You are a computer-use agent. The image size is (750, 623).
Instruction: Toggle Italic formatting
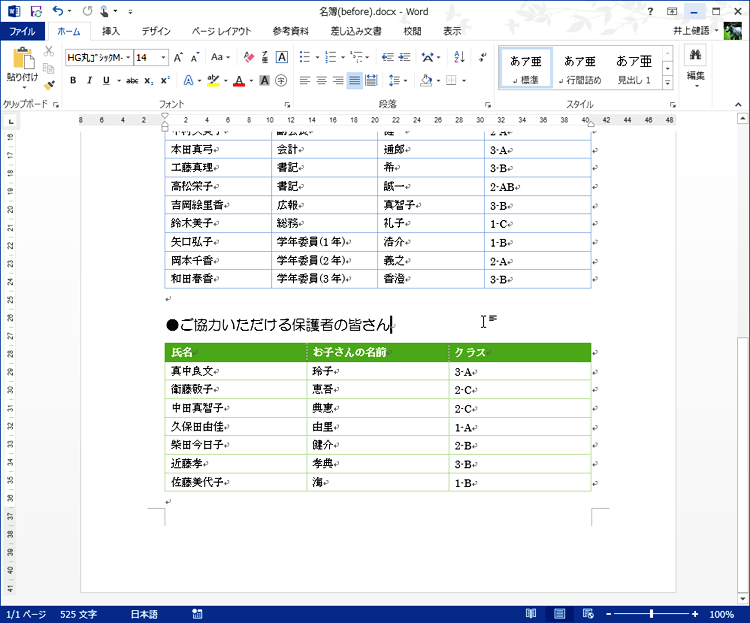coord(89,80)
